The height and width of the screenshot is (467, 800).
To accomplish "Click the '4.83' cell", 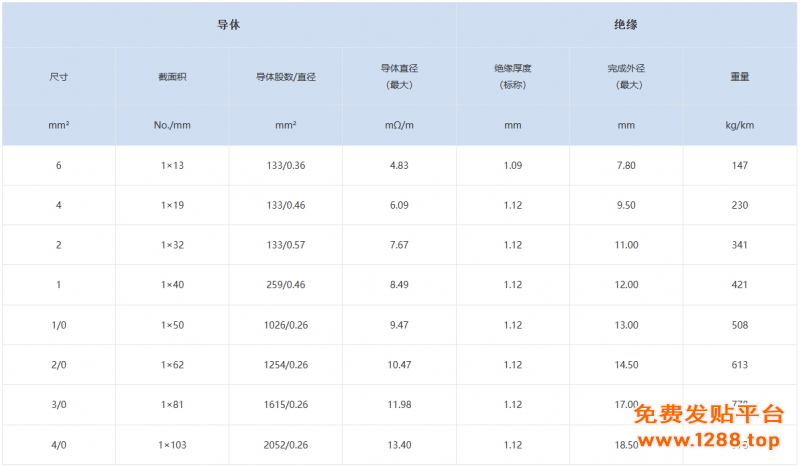I will [x=399, y=165].
